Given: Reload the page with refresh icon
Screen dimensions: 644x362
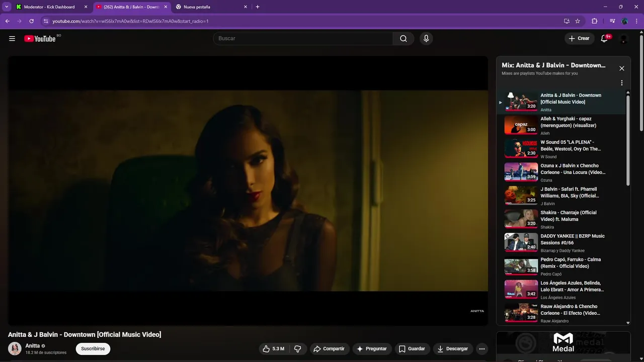Looking at the screenshot, I should pos(32,21).
